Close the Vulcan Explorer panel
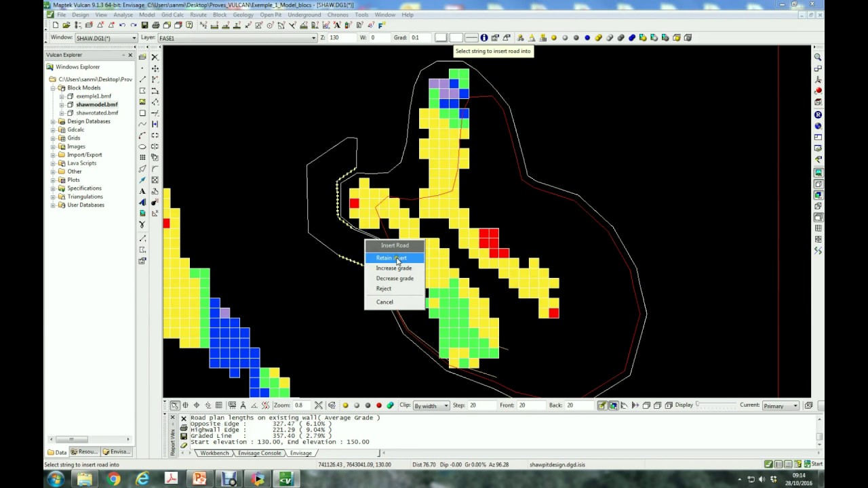 click(130, 55)
